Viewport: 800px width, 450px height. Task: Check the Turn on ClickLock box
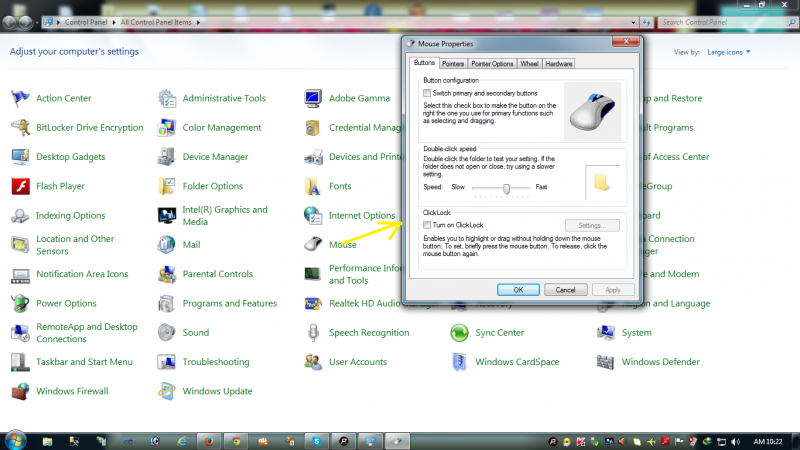click(427, 225)
